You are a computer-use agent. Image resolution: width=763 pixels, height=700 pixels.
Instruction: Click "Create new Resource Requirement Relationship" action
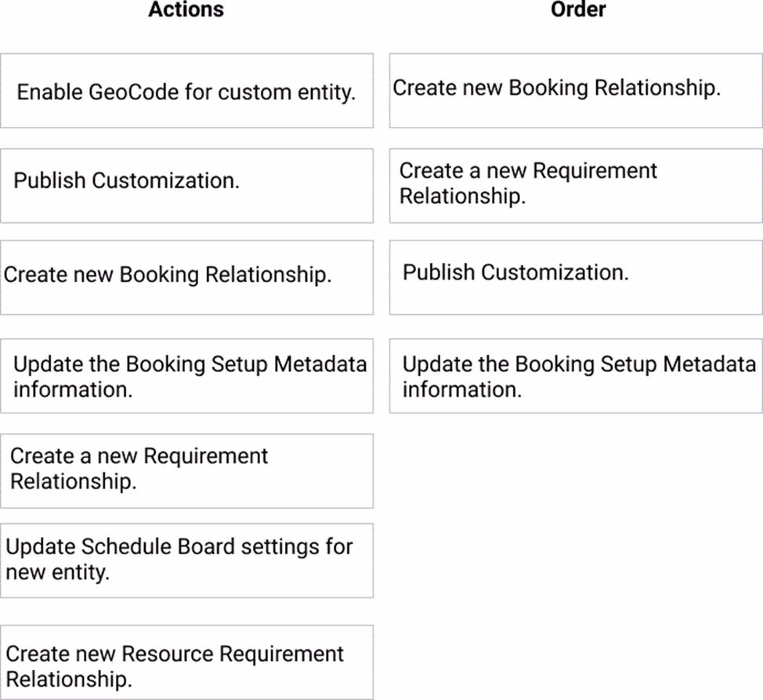pyautogui.click(x=186, y=664)
